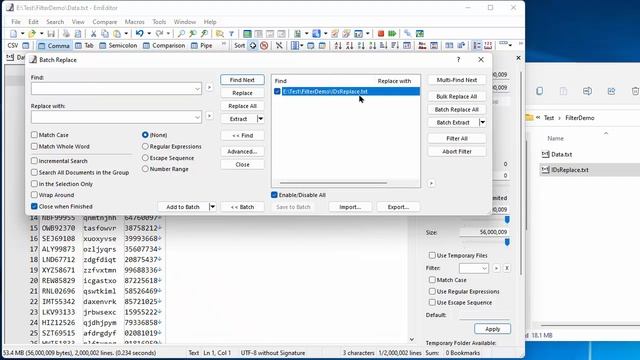Click the red Stop macro record icon
This screenshot has width=640, height=360.
point(381,33)
